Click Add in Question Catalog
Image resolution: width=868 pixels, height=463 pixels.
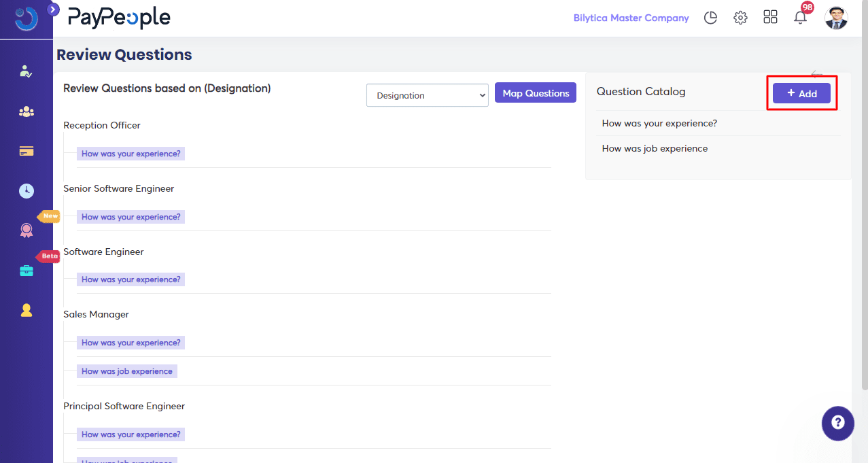(x=801, y=93)
